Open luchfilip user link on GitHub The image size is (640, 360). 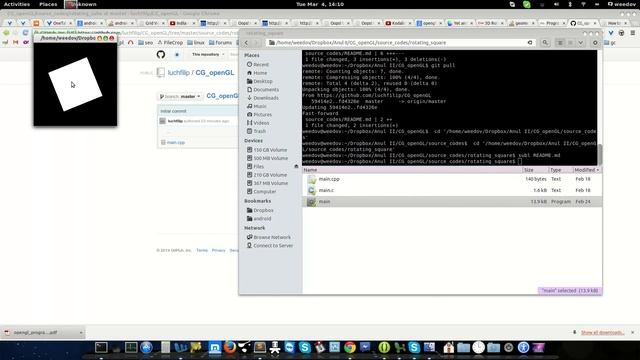pyautogui.click(x=179, y=73)
